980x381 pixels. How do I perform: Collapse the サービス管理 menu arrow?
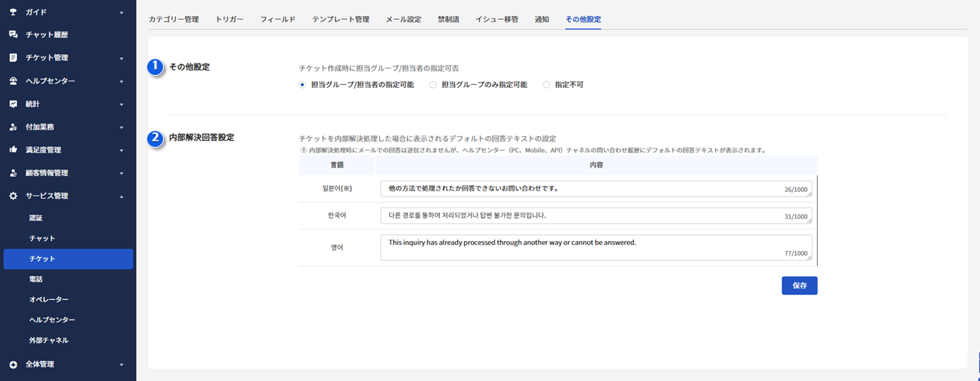tap(122, 196)
